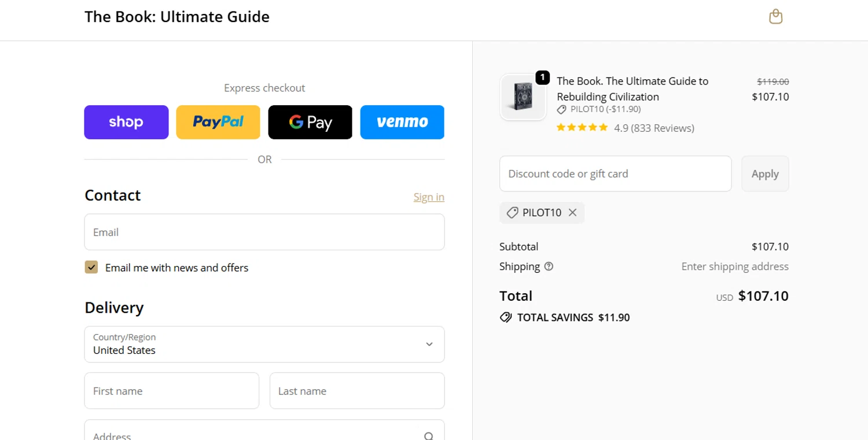Click the address search magnifier icon
Viewport: 868px width, 440px height.
[x=428, y=436]
